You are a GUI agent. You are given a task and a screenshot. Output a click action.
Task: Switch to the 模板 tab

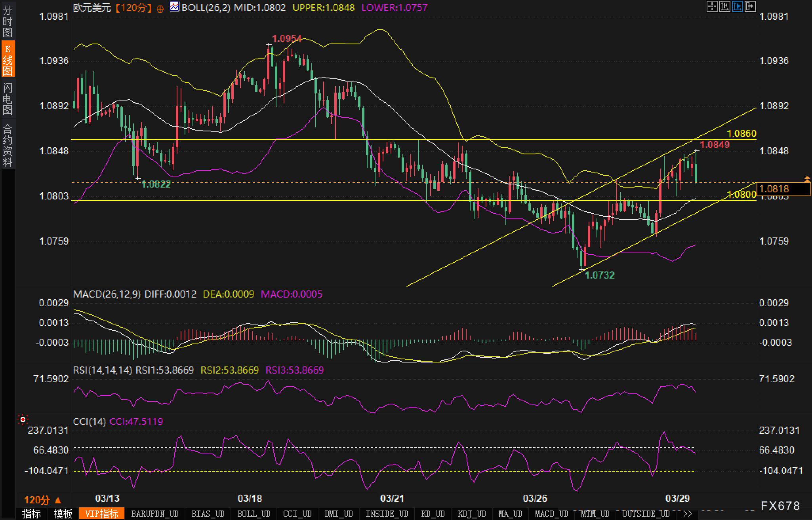click(x=63, y=514)
